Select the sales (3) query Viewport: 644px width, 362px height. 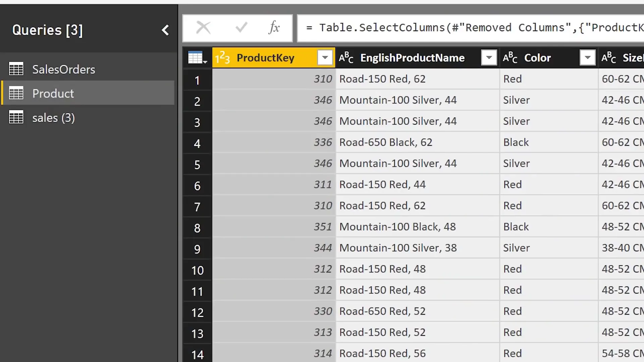(88, 118)
